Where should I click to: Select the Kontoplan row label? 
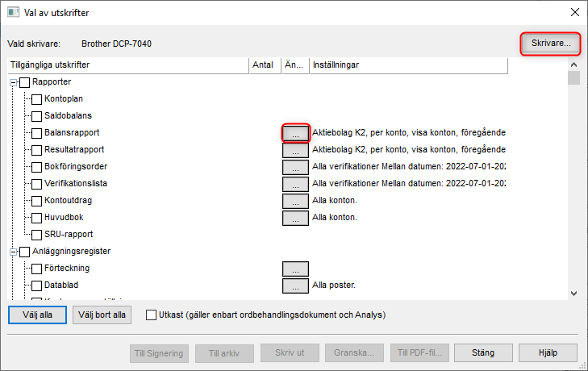pyautogui.click(x=64, y=99)
